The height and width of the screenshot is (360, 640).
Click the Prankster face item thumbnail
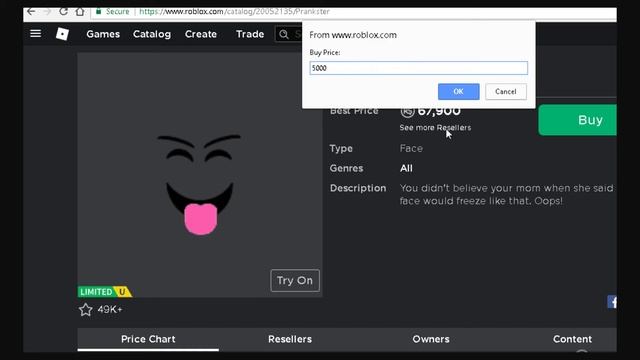point(200,175)
